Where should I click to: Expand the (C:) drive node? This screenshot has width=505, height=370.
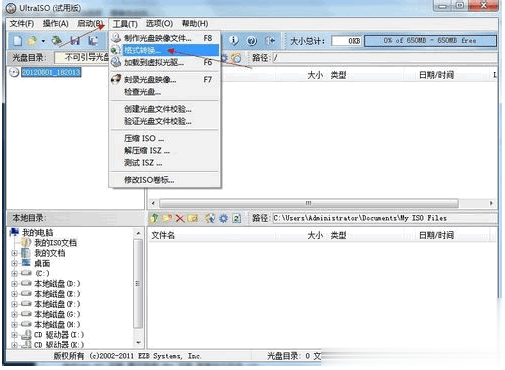[x=14, y=274]
